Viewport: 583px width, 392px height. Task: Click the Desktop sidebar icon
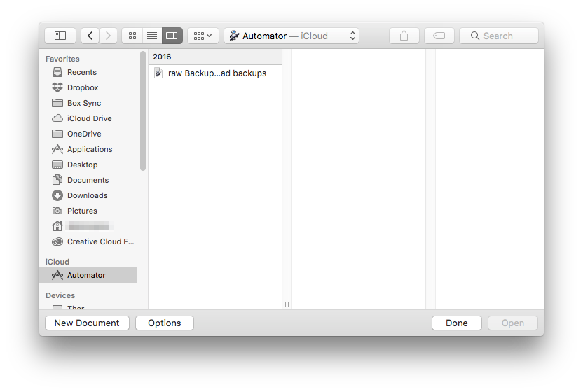(57, 164)
